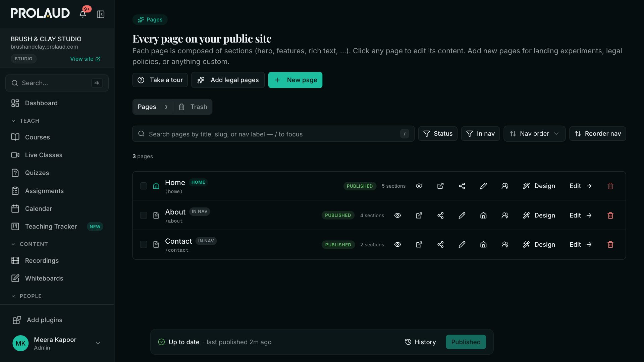This screenshot has width=644, height=362.
Task: Select the Home page checkbox
Action: (144, 186)
